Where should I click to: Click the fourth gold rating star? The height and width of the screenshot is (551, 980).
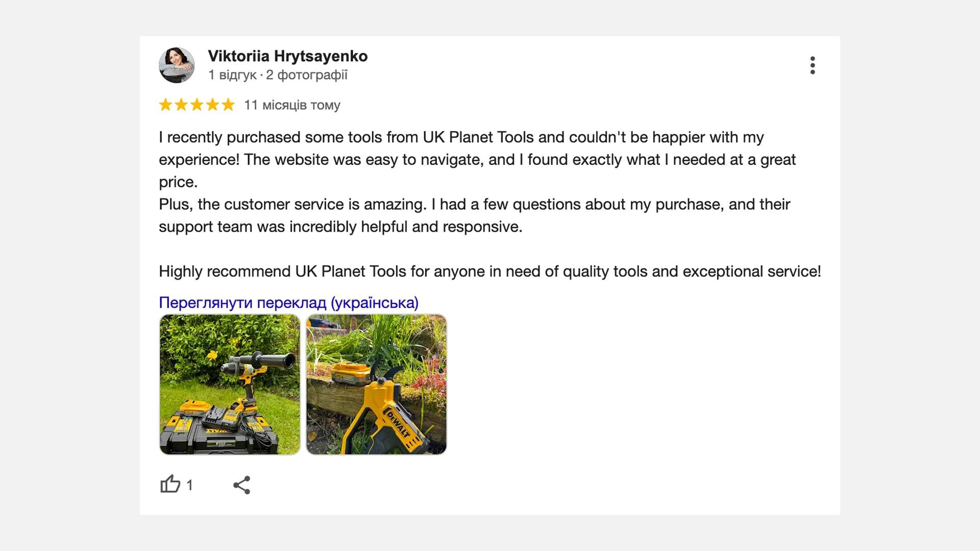tap(212, 105)
